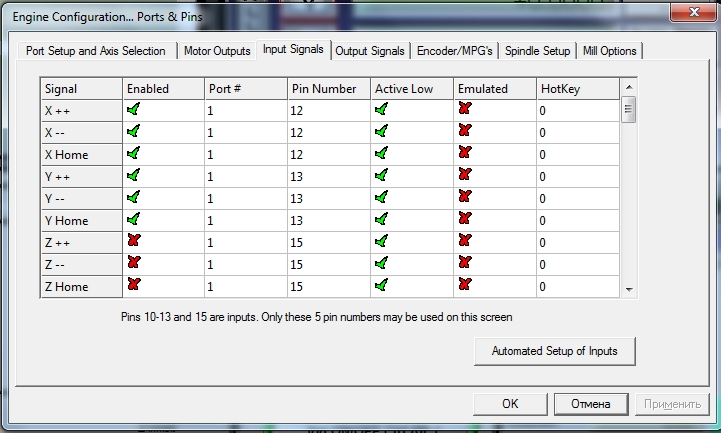Toggle Active Low for Z Home row
Viewport: 721px width, 433px height.
[381, 285]
